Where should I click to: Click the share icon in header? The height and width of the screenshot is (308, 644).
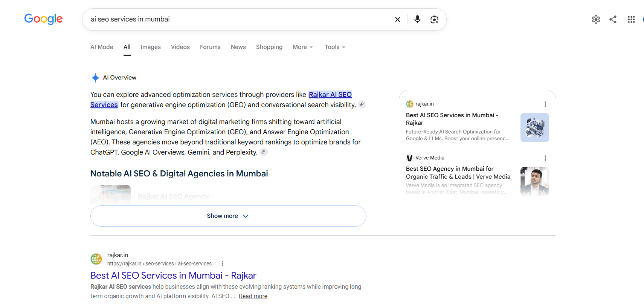613,19
